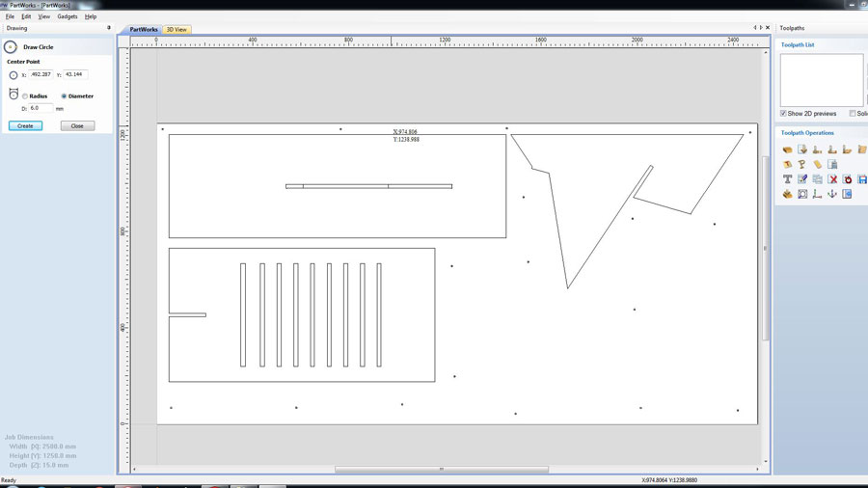Click vertical scrollbar up arrow
The image size is (868, 488).
coord(766,52)
